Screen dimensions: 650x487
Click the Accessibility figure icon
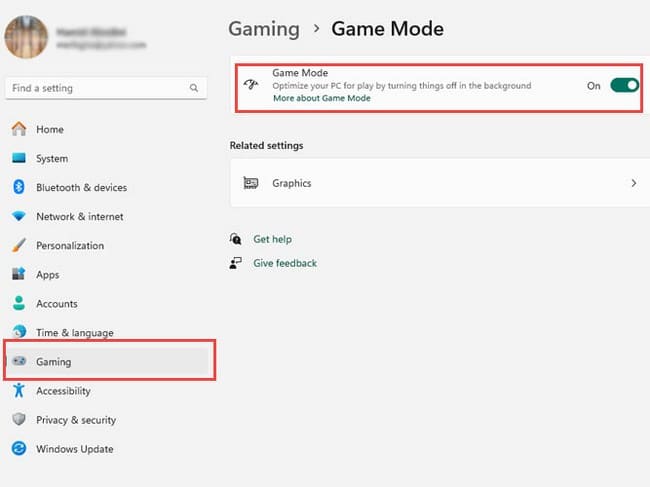coord(18,391)
